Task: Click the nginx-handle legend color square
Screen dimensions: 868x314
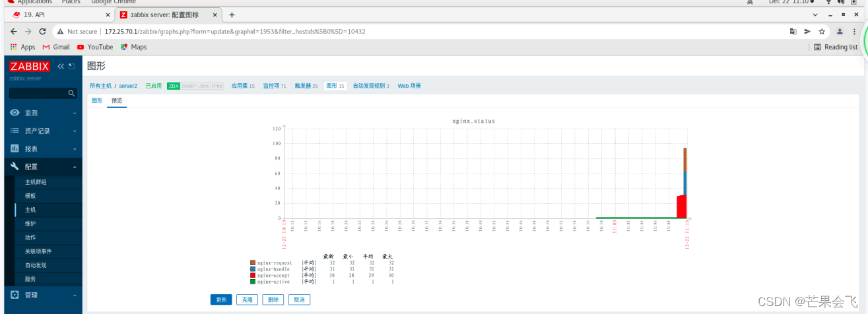Action: [x=253, y=269]
